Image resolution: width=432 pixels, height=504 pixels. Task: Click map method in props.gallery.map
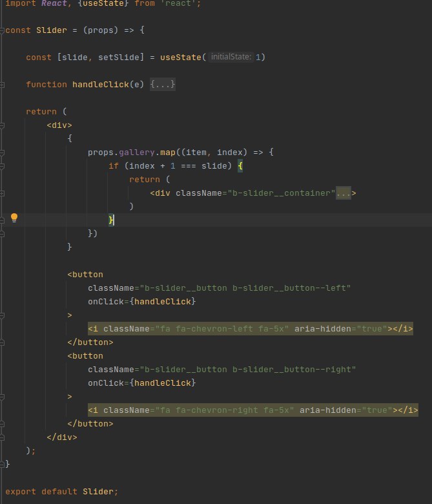[x=168, y=152]
